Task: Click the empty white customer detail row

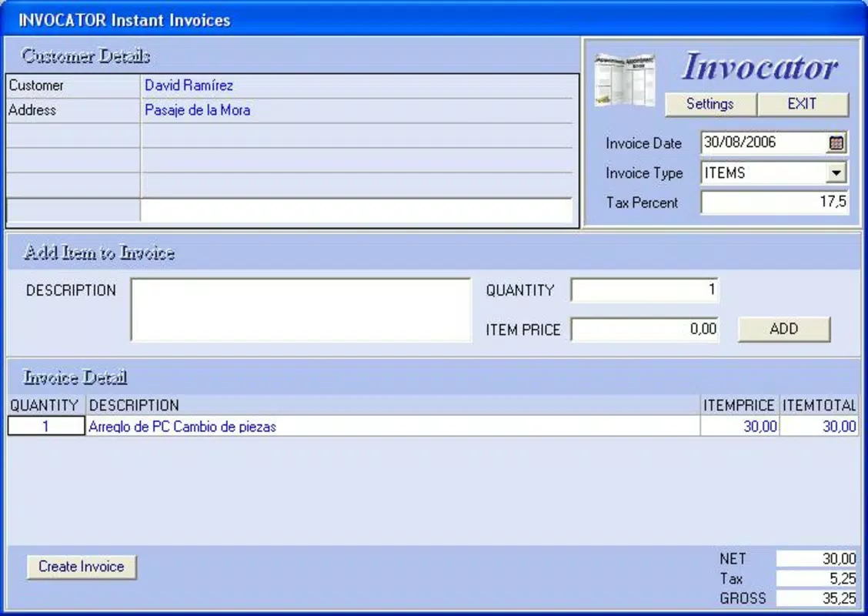Action: point(356,210)
